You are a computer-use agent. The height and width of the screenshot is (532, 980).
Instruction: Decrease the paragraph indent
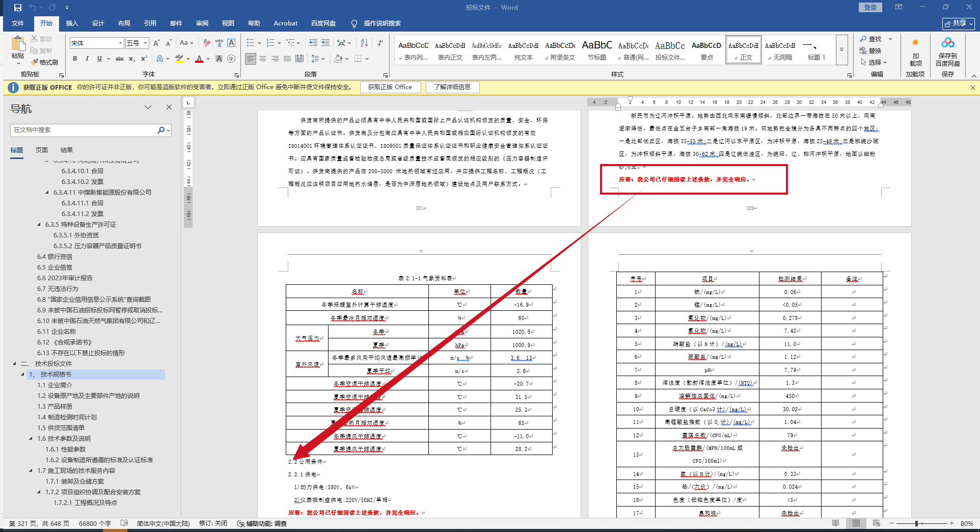[x=313, y=43]
